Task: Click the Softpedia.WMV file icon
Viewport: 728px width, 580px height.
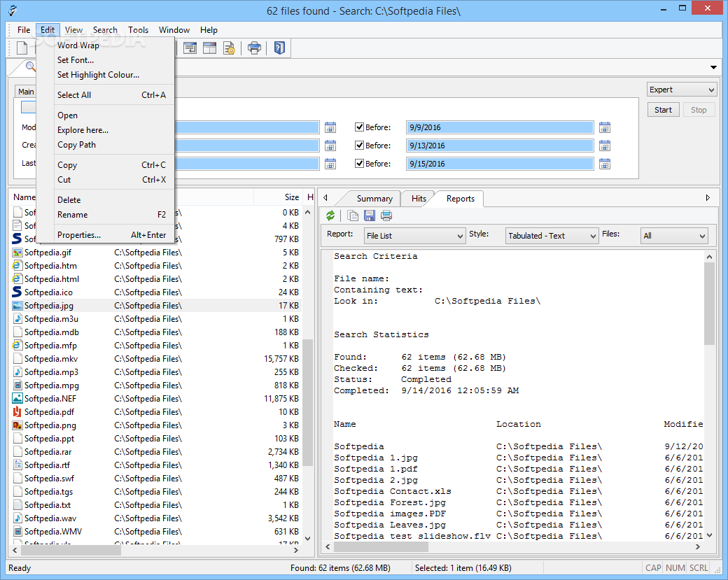Action: tap(17, 531)
